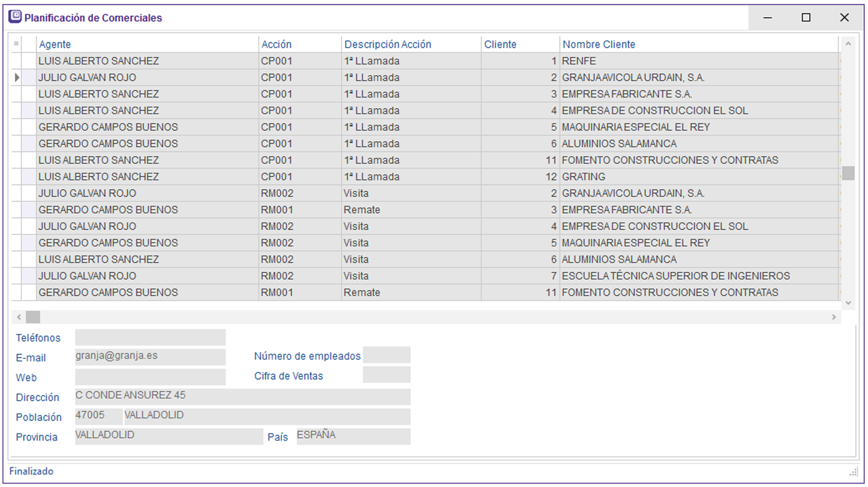Click horizontal scrollbar right arrow

tap(834, 317)
